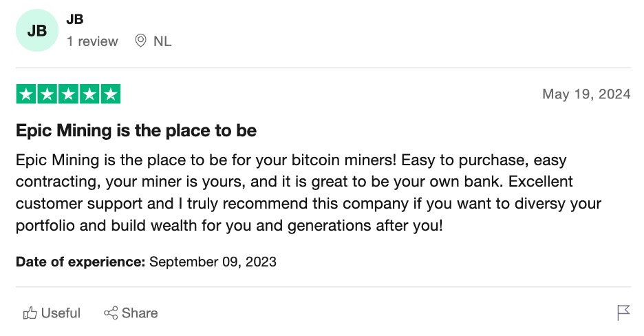Screen dimensions: 644x336
Task: Open the JB reviewer name
Action: [74, 19]
